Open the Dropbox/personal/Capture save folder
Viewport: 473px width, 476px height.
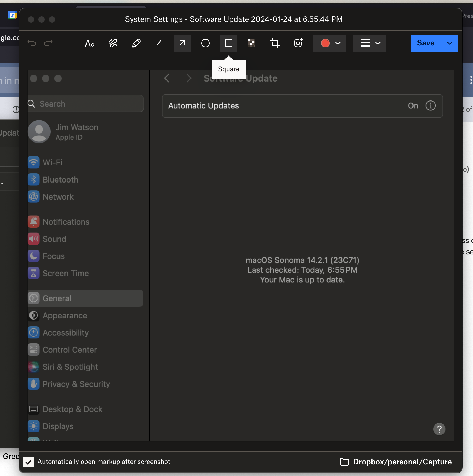[396, 462]
